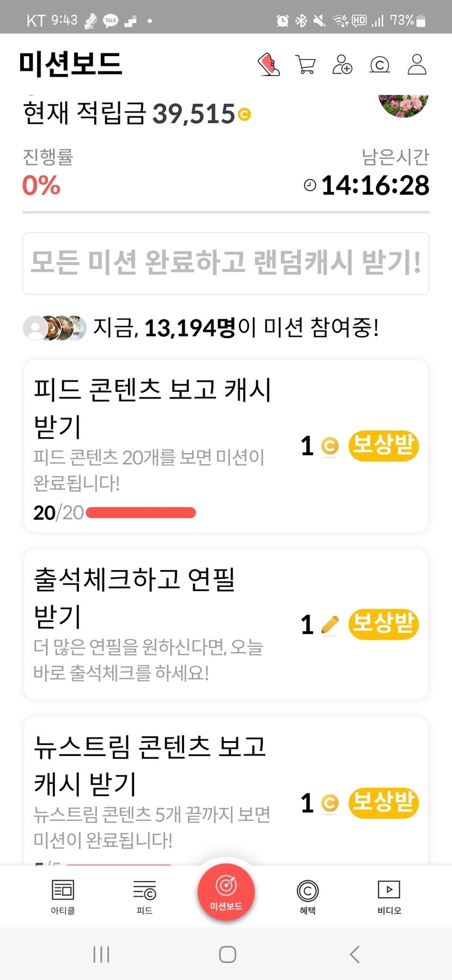This screenshot has width=452, height=980.
Task: Tap the red sneaker icon in header
Action: (x=268, y=64)
